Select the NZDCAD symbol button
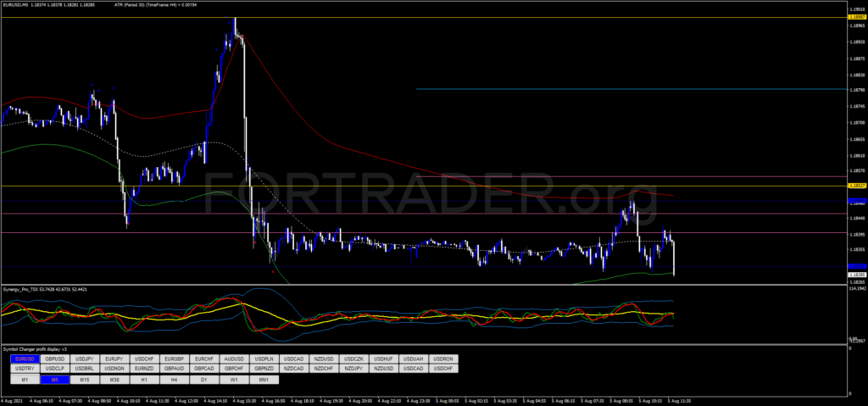 [x=294, y=368]
